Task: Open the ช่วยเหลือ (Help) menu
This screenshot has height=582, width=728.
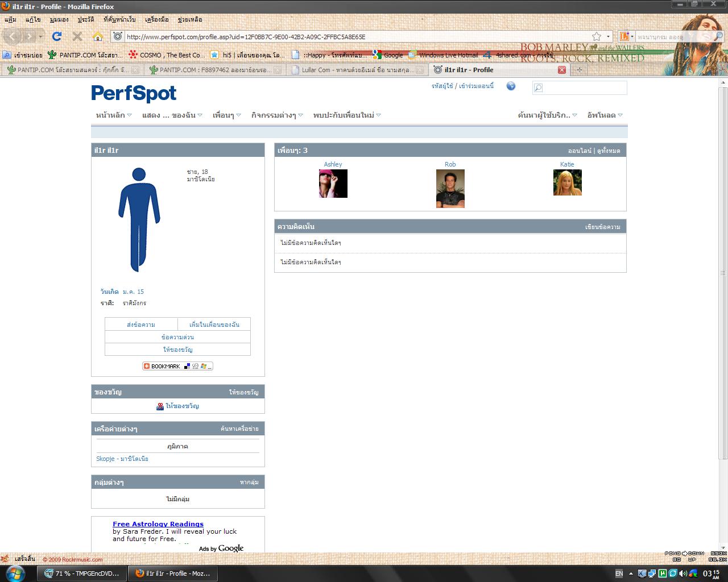Action: click(x=190, y=19)
